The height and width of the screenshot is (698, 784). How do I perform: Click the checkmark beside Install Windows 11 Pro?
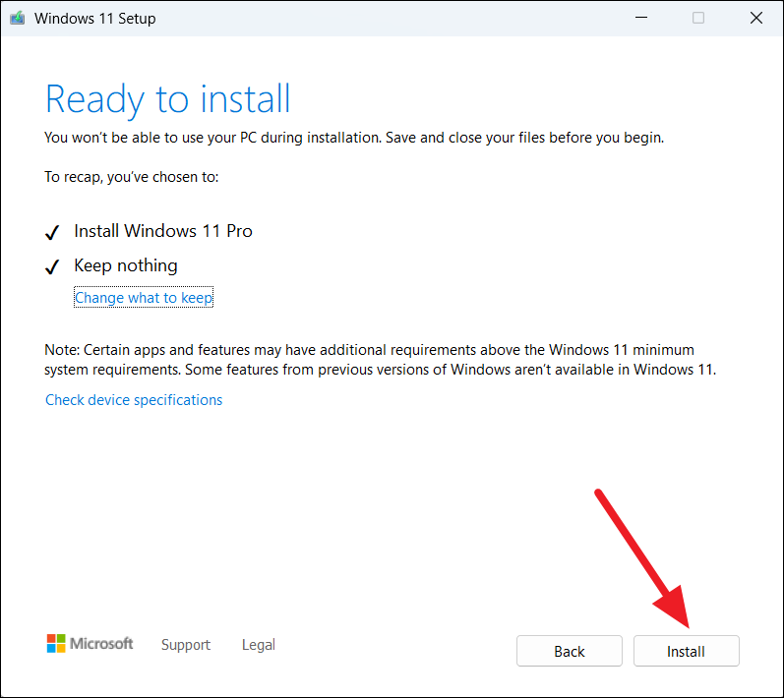[x=52, y=232]
